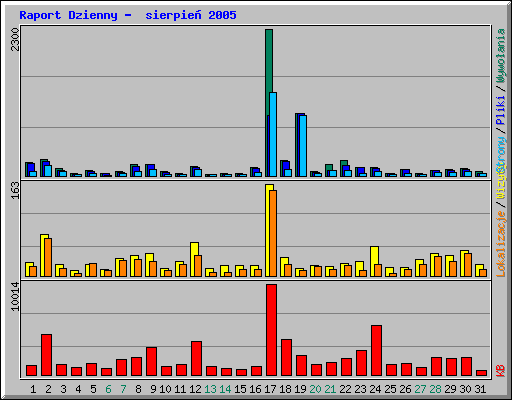Click green day label '27' on the x-axis
Image resolution: width=512 pixels, height=400 pixels.
(x=420, y=389)
